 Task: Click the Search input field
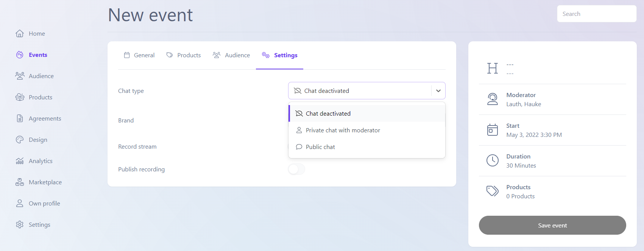[x=597, y=14]
